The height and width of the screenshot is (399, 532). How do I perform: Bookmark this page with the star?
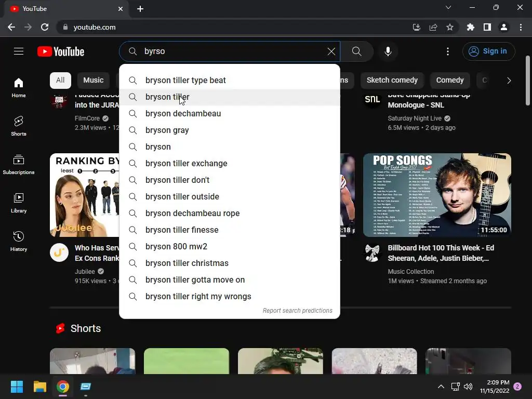(x=449, y=27)
